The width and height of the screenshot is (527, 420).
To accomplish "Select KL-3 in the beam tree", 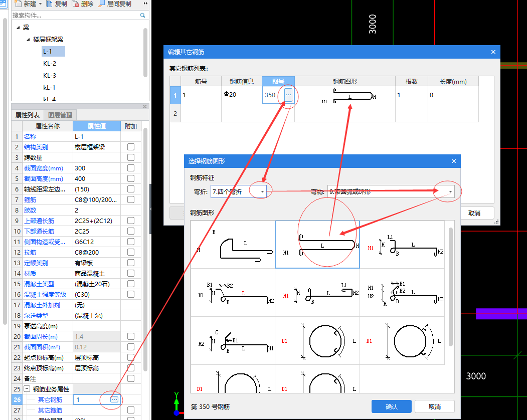I will pos(50,76).
